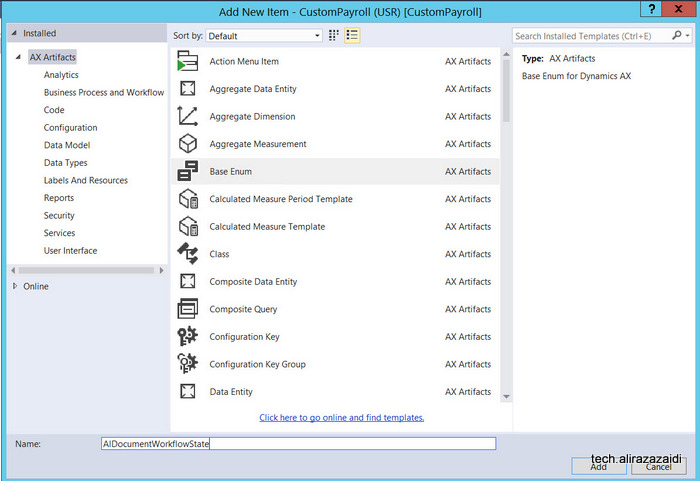The height and width of the screenshot is (481, 700).
Task: Select the Action Menu Item template icon
Action: (x=188, y=61)
